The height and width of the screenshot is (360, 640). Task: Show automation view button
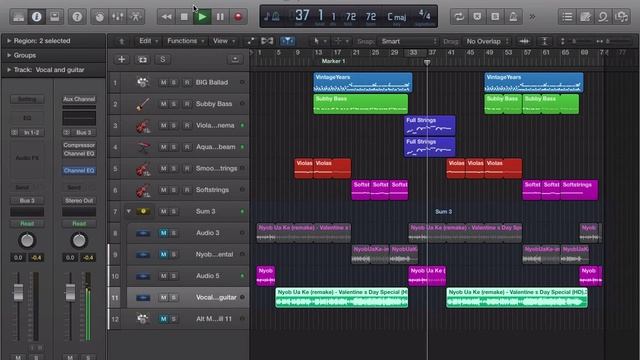click(251, 41)
